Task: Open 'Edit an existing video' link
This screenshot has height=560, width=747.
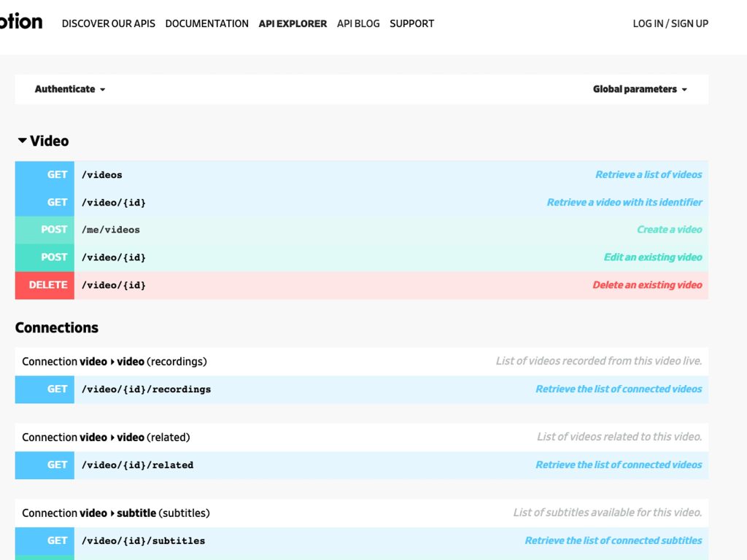Action: 653,257
